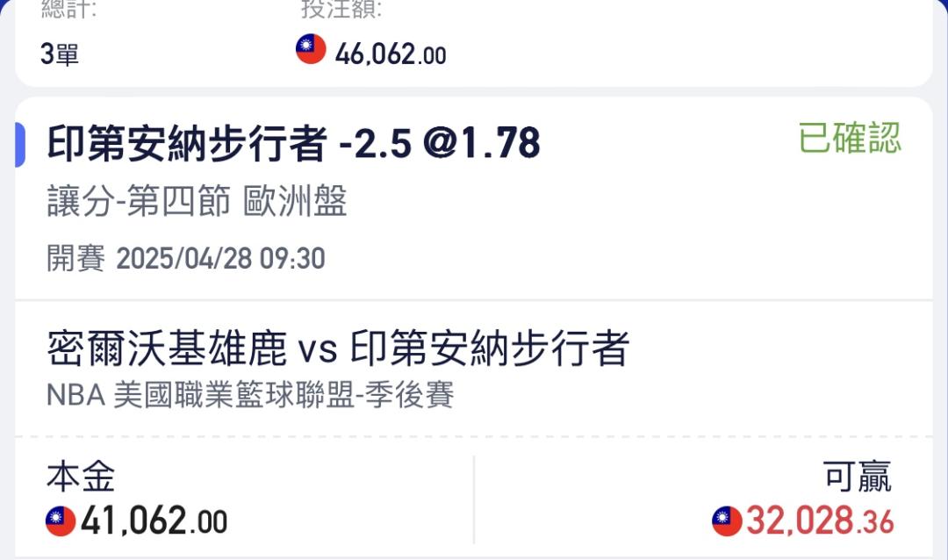Tap the Taiwan flag beside winnings 32,028.36
948x560 pixels.
click(727, 521)
